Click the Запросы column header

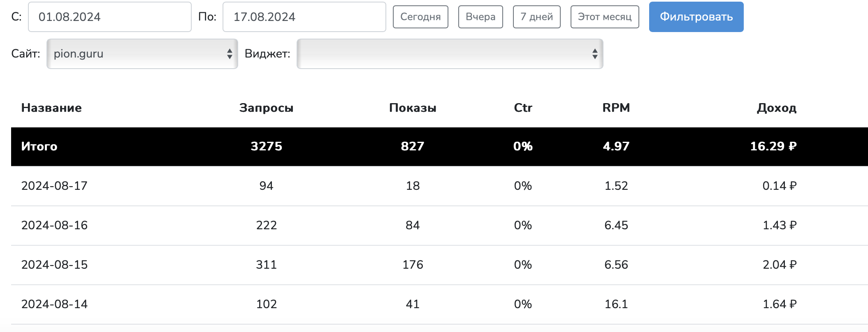coord(266,108)
